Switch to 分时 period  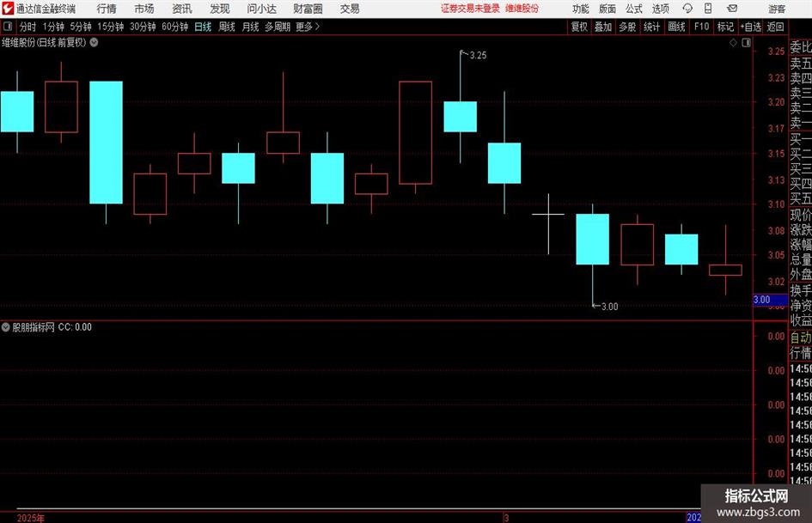(28, 27)
